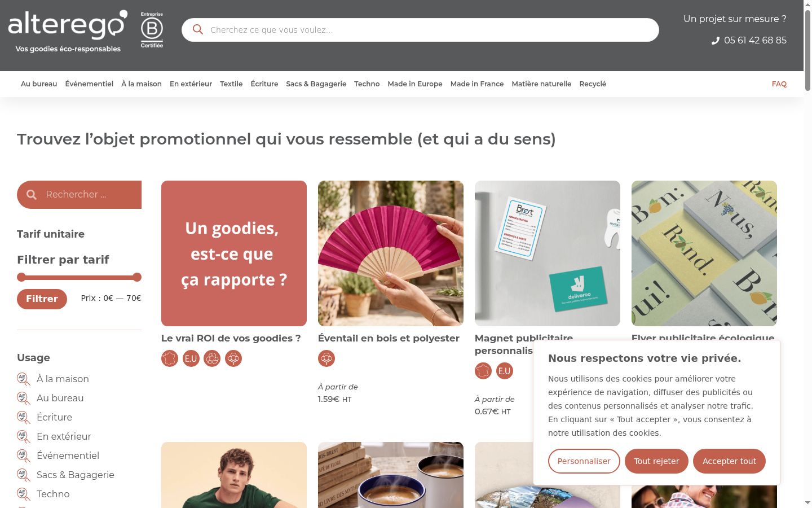The height and width of the screenshot is (508, 812).
Task: Click the Tarif unitaire heading
Action: 51,234
